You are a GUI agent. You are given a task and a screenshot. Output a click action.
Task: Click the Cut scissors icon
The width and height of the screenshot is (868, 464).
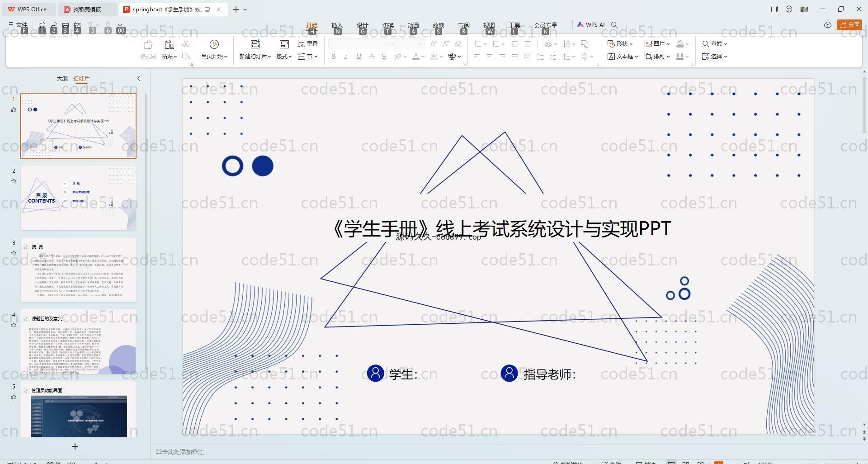pos(186,44)
